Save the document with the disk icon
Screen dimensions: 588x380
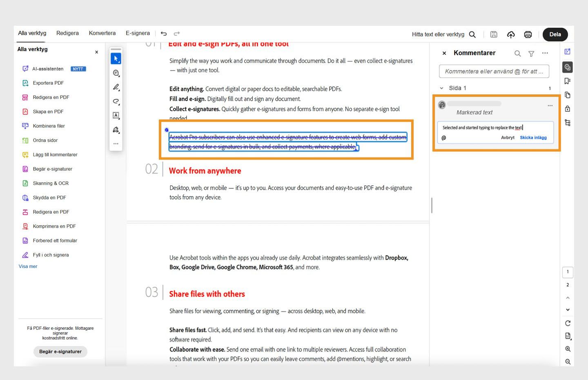[x=494, y=34]
